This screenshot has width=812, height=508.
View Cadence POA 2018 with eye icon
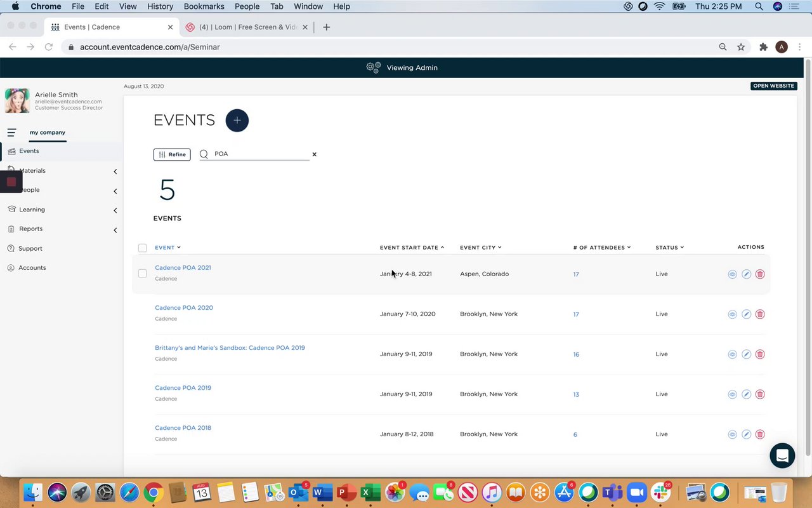(x=732, y=434)
